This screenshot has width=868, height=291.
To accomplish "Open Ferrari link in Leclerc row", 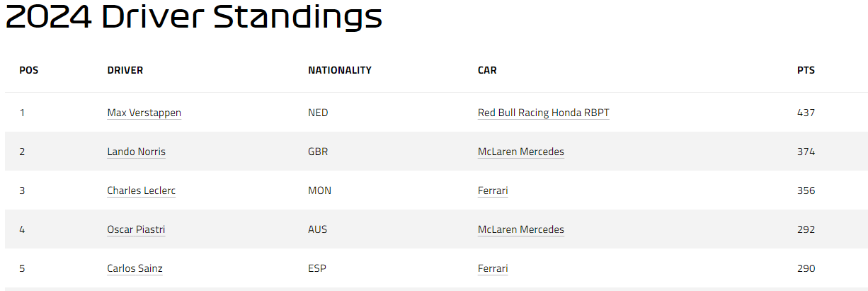I will point(493,190).
